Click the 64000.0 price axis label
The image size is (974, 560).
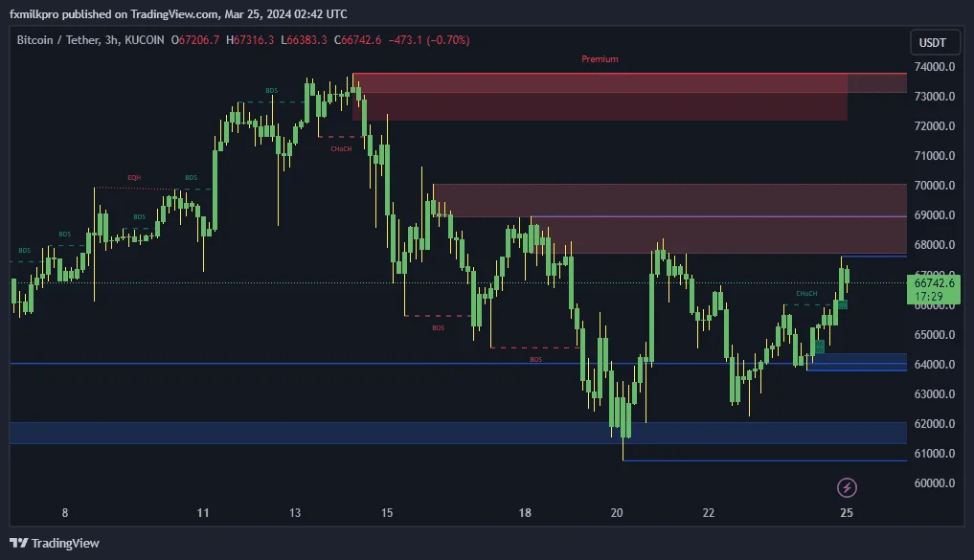[x=934, y=365]
